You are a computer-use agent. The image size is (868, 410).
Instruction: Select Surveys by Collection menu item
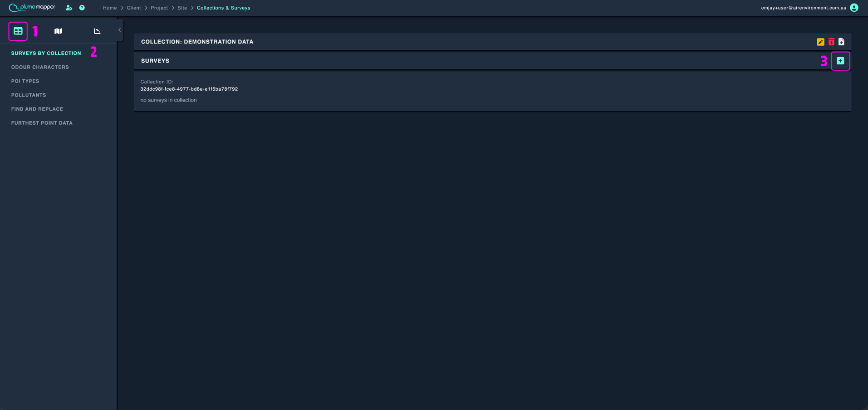coord(46,53)
